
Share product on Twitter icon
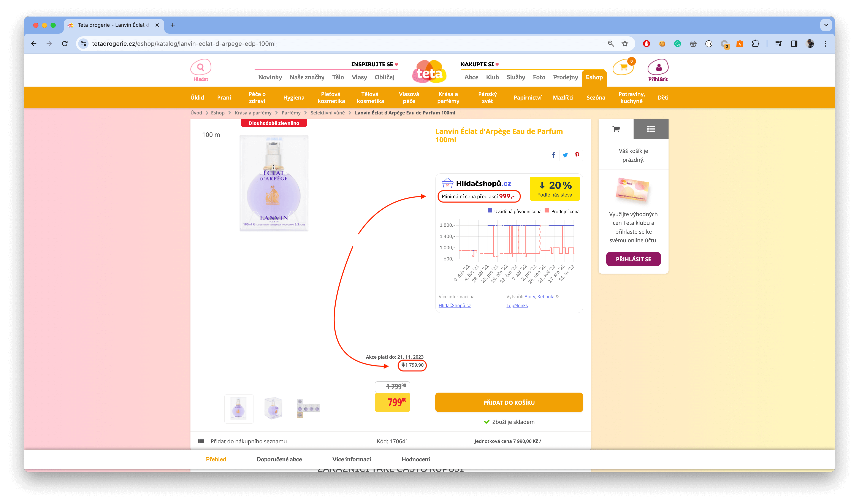coord(565,155)
